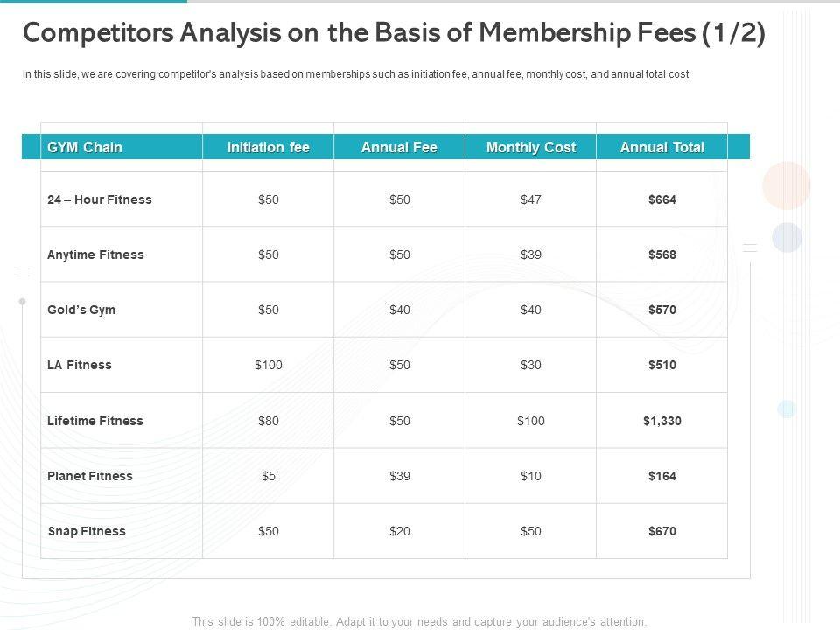This screenshot has height=630, width=840.
Task: Click the Lifetime Fitness row label
Action: (95, 421)
